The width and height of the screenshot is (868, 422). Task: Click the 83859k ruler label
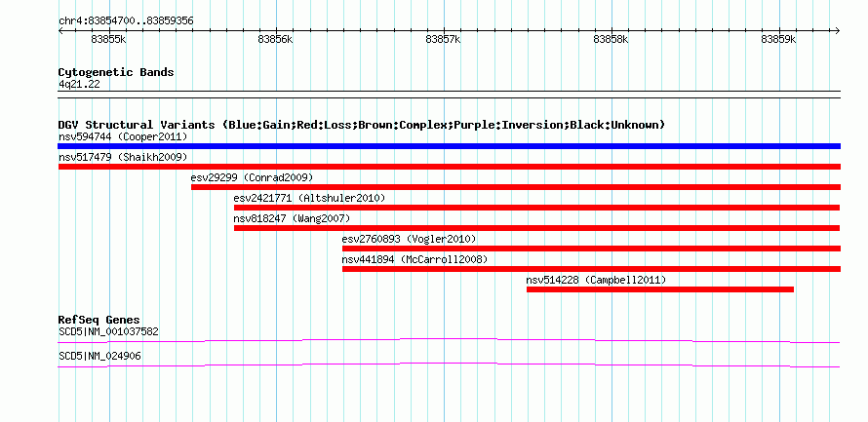778,39
